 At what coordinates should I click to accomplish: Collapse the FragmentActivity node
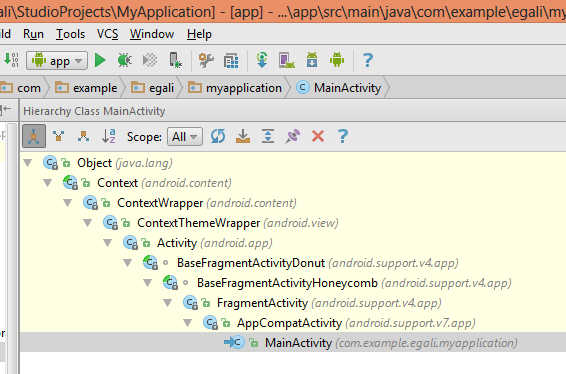[x=167, y=303]
